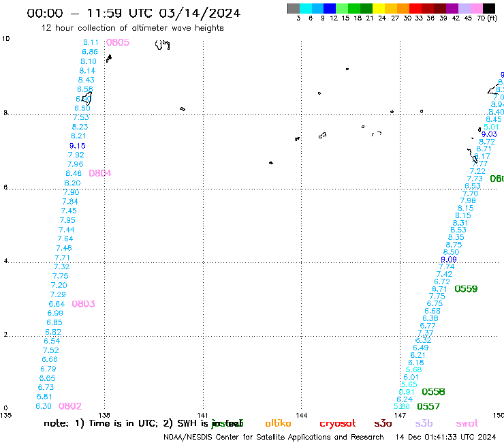The height and width of the screenshot is (443, 504).
Task: Click the pink '0805' swot time label
Action: pos(118,42)
